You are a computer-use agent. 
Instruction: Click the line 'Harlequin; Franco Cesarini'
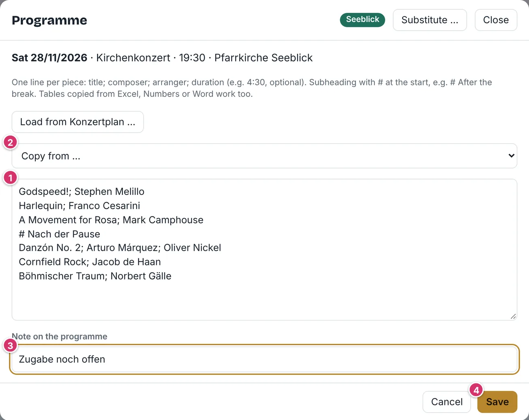[x=79, y=206]
